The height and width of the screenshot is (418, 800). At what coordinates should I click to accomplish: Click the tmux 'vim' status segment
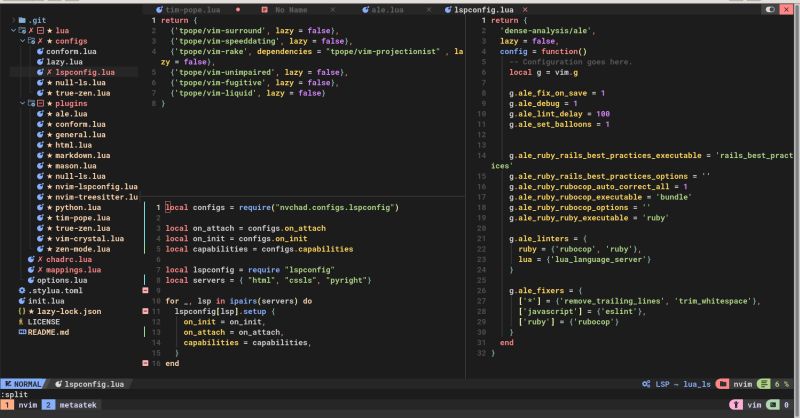point(755,405)
